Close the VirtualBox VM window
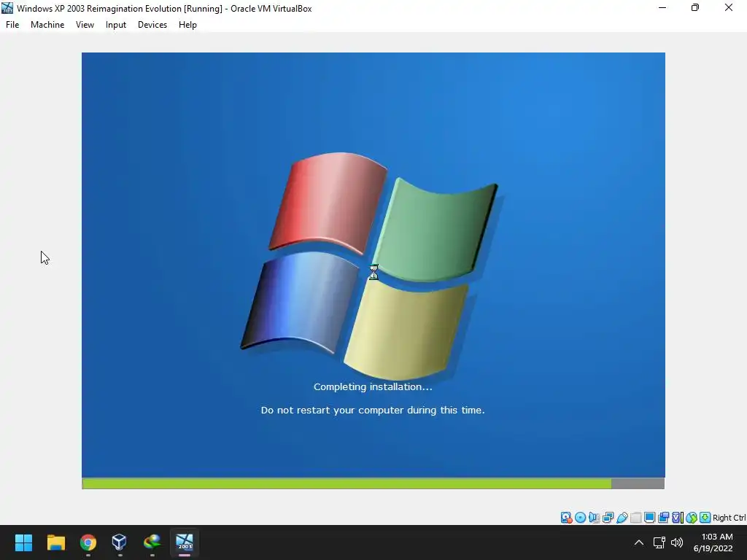 (x=729, y=7)
